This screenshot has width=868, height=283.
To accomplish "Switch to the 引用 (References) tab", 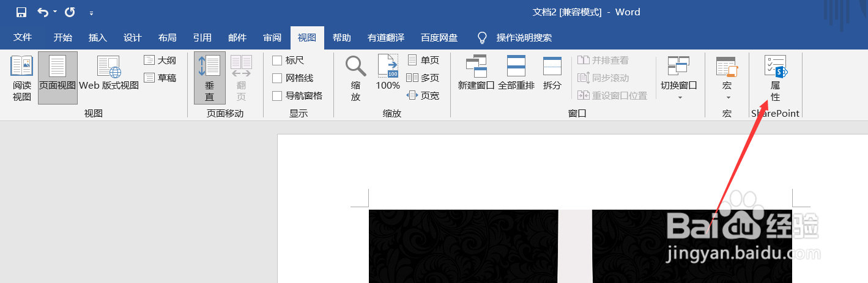I will [x=202, y=37].
